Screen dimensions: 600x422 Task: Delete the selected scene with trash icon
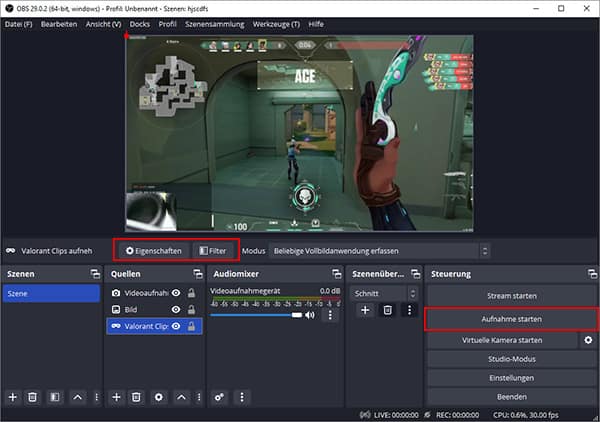tap(33, 397)
